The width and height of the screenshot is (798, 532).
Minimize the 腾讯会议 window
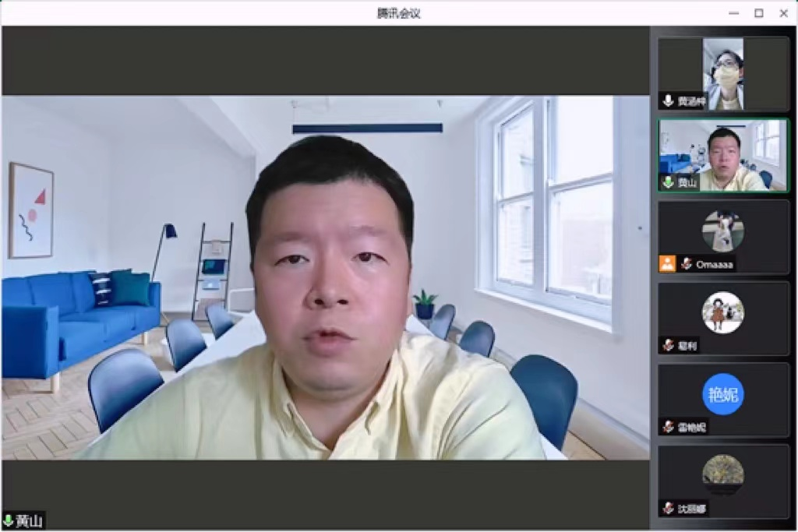click(733, 13)
